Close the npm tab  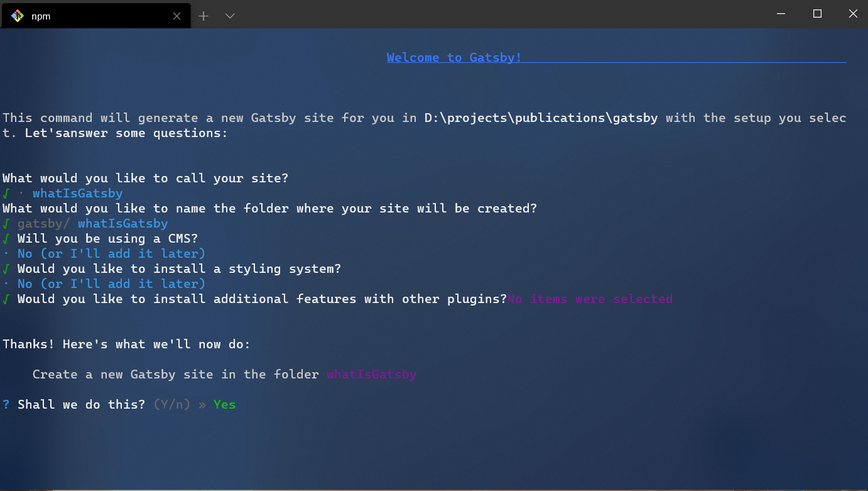(x=176, y=16)
